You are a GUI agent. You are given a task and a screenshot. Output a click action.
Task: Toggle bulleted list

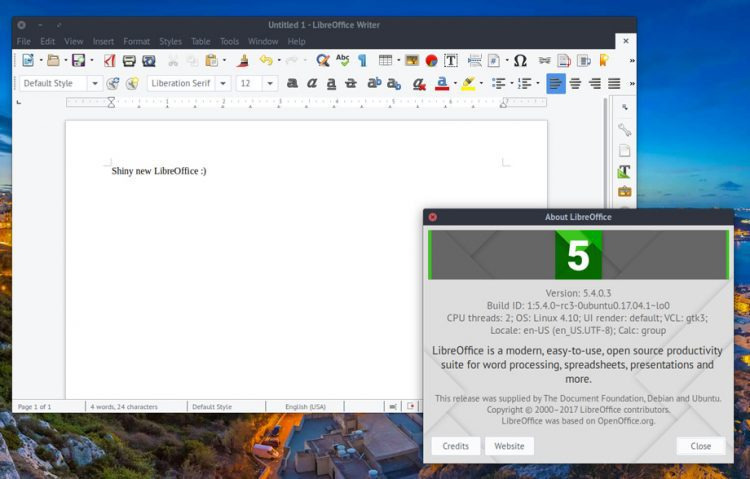498,84
